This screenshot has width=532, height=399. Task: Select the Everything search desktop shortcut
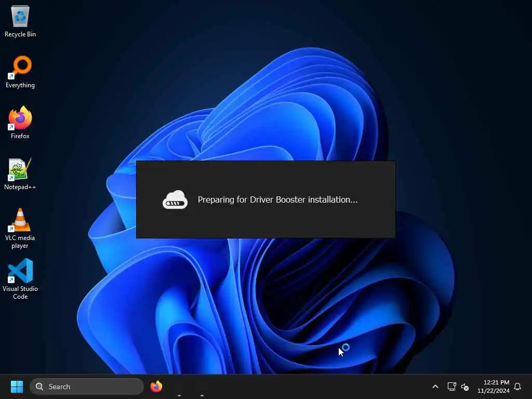click(20, 72)
